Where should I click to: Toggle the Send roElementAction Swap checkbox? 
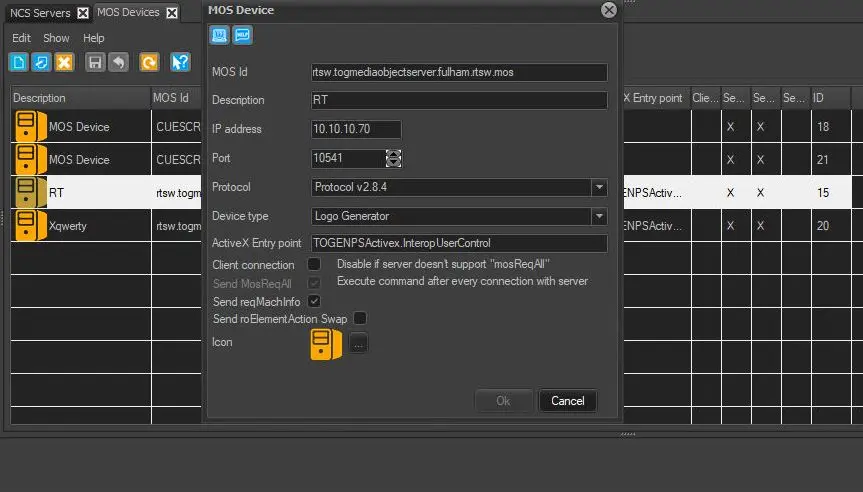point(360,319)
